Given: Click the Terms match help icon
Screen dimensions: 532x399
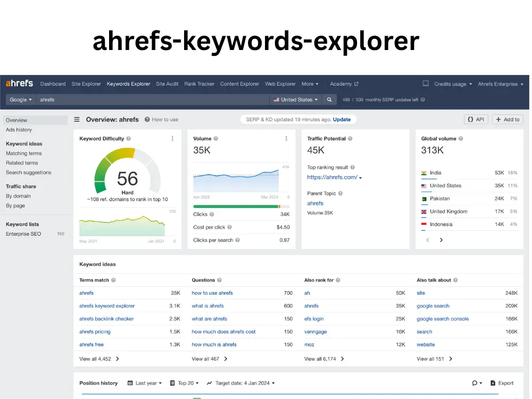Looking at the screenshot, I should click(x=113, y=280).
